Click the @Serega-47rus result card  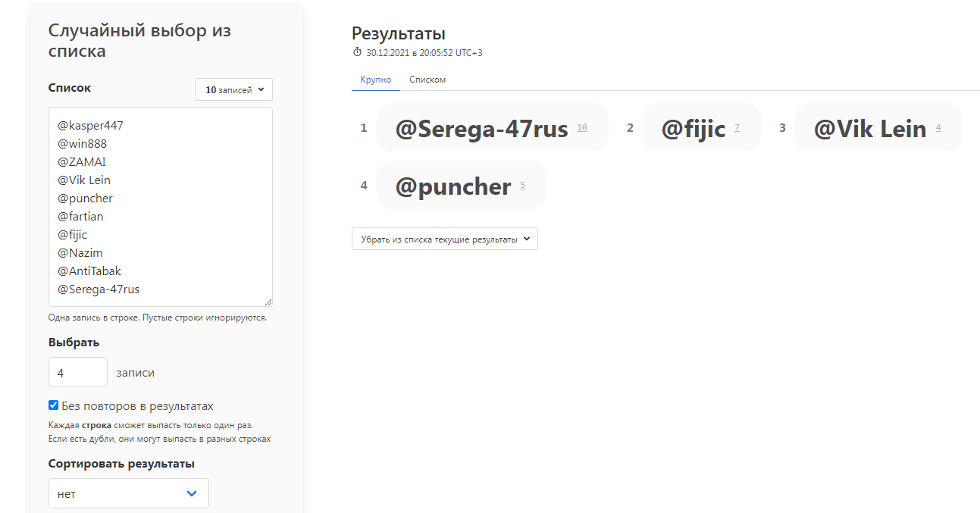[481, 129]
